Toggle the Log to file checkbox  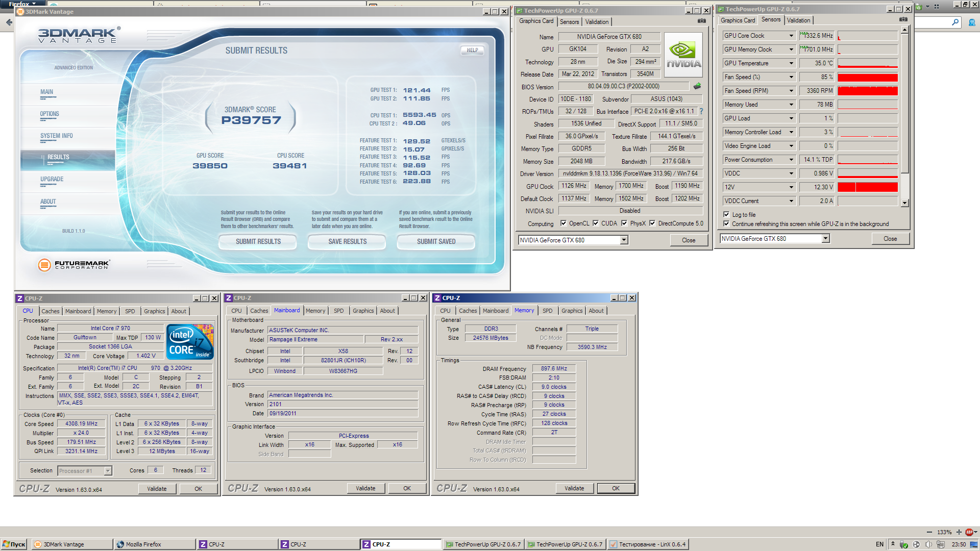[x=726, y=215]
